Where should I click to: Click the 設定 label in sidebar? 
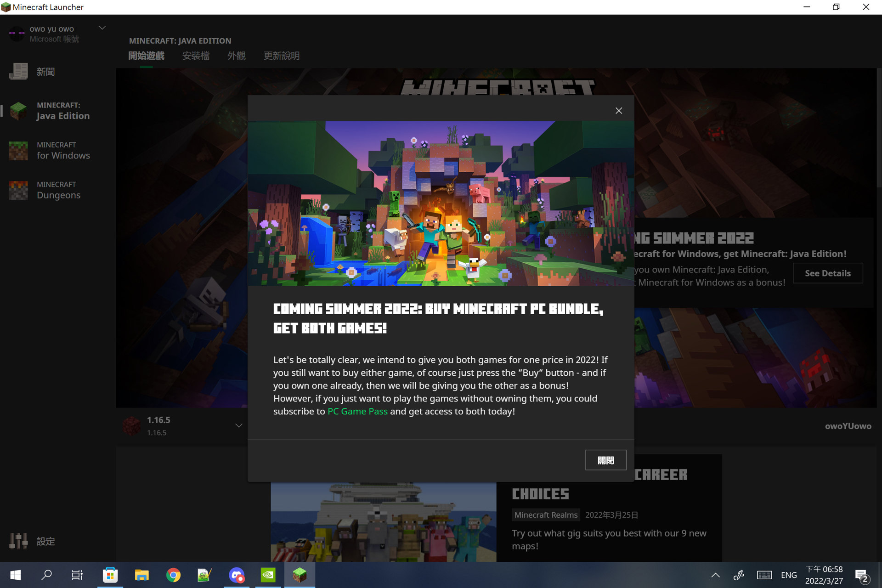click(x=45, y=541)
